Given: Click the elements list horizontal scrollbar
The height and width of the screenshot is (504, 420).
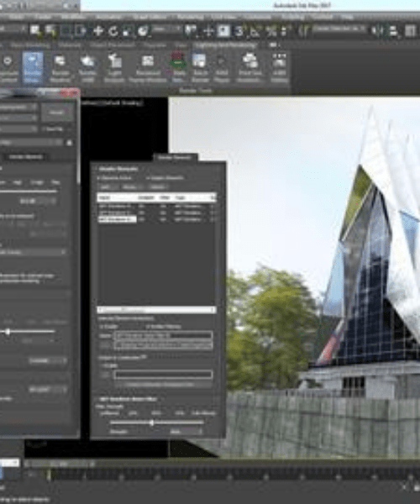Looking at the screenshot, I should [157, 310].
